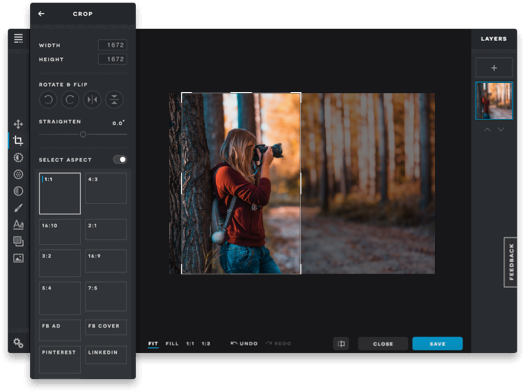Screen dimensions: 525x392
Task: Flip image horizontally
Action: click(x=92, y=100)
